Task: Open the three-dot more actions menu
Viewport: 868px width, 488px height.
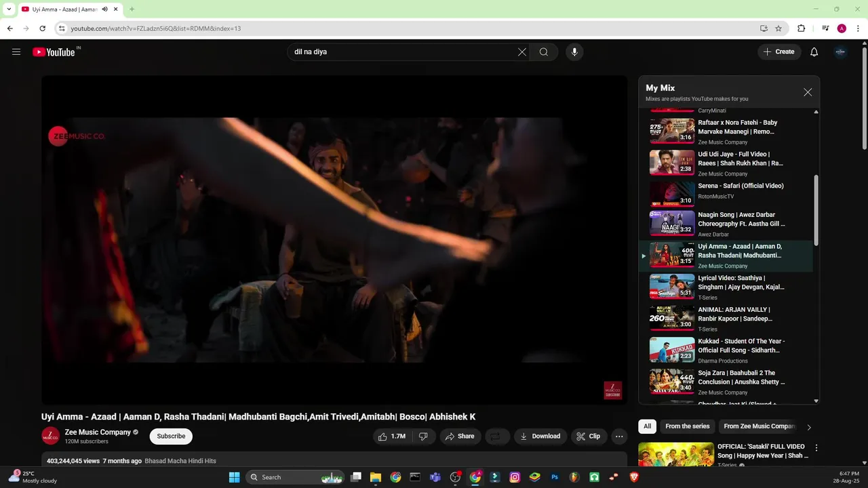Action: (619, 436)
